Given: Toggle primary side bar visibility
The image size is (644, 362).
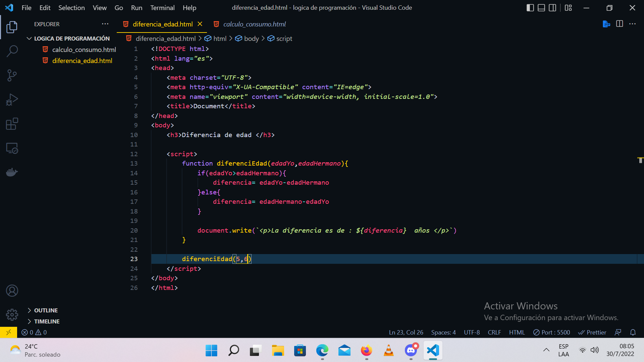Looking at the screenshot, I should tap(530, 7).
